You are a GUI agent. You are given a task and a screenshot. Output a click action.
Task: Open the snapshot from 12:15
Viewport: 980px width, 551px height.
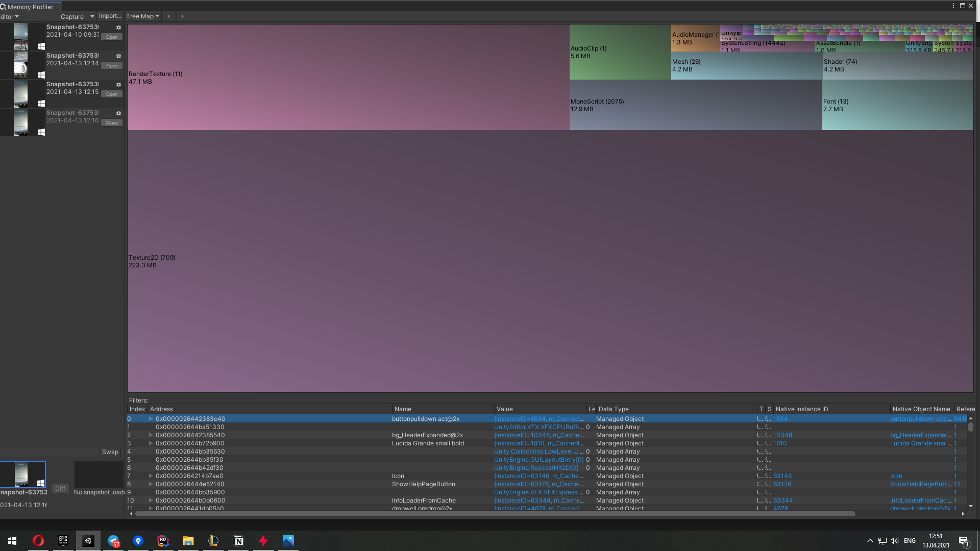coord(112,94)
